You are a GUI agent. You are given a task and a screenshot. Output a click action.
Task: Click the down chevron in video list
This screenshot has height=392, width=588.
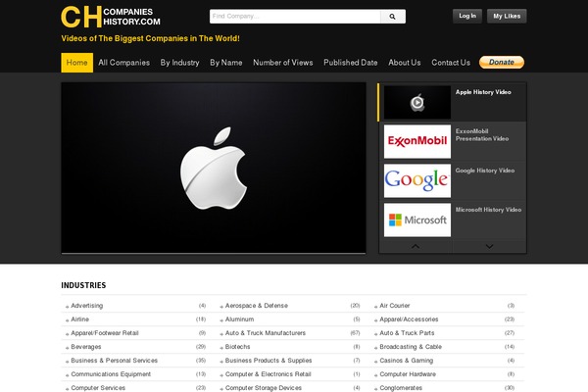coord(489,246)
